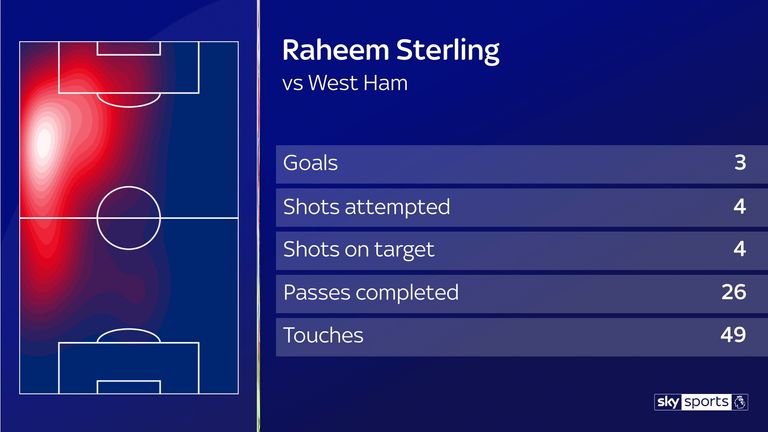Click the Premier League lion badge
This screenshot has width=768, height=432.
pyautogui.click(x=740, y=402)
